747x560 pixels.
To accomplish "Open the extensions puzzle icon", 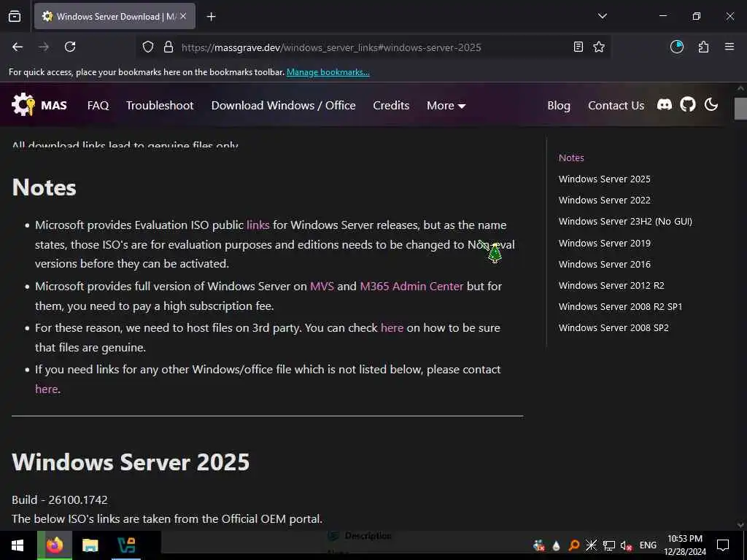I will click(703, 47).
